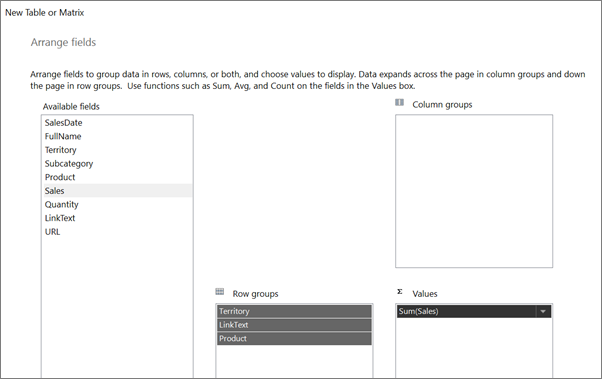
Task: Click the Available fields label
Action: (x=71, y=107)
